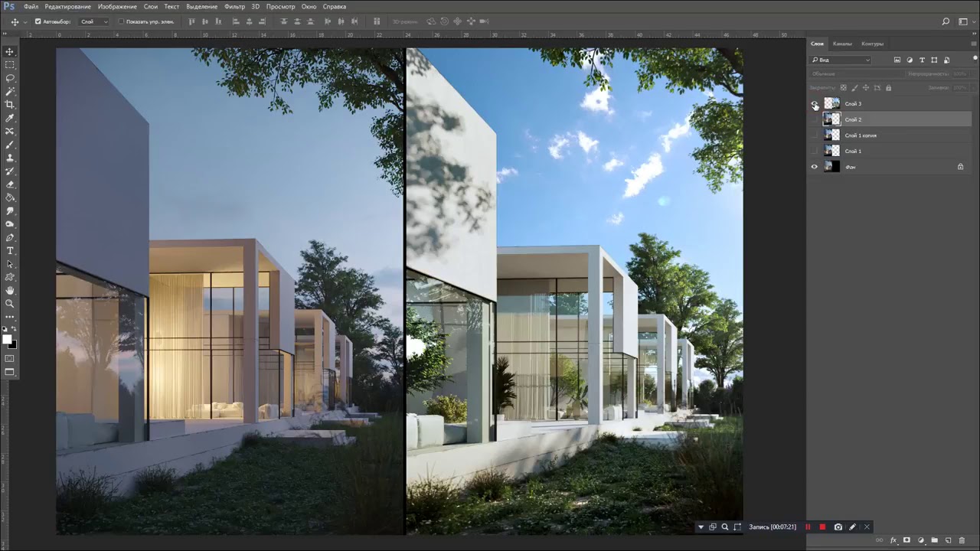The image size is (980, 551).
Task: Uncheck the Автовыбор checkbox
Action: (38, 21)
